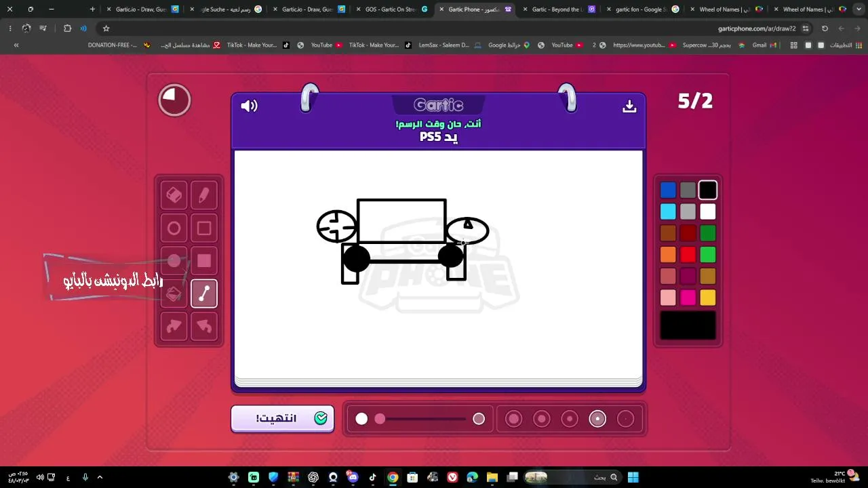Image resolution: width=868 pixels, height=488 pixels.
Task: Pick the bright red color swatch
Action: [x=688, y=255]
